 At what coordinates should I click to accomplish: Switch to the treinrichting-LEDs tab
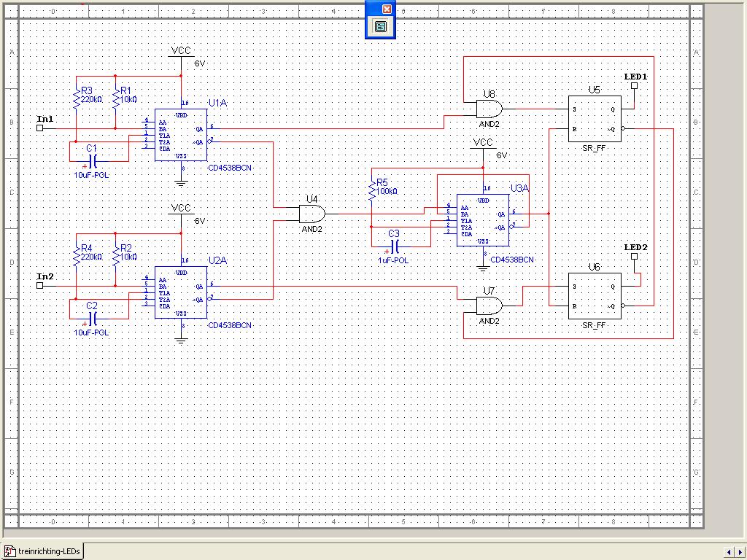pos(43,552)
